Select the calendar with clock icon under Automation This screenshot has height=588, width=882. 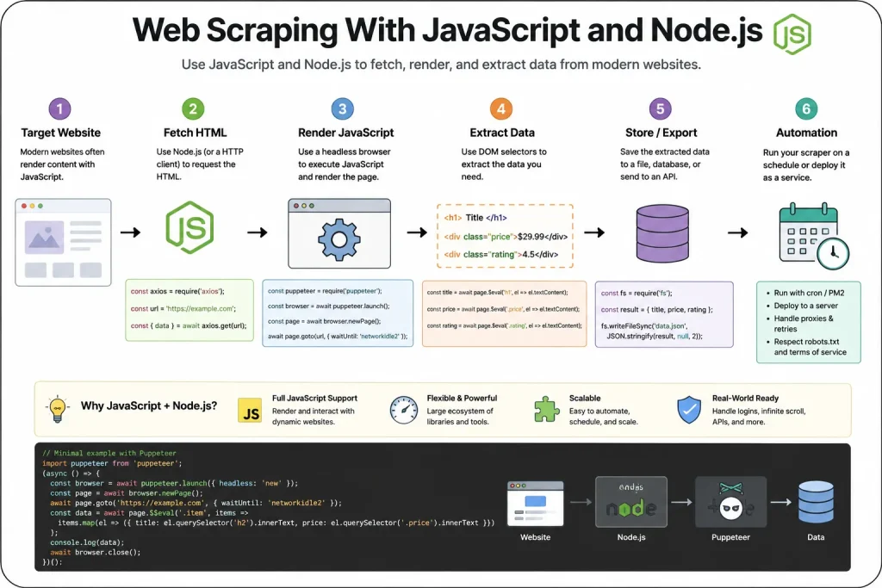813,236
